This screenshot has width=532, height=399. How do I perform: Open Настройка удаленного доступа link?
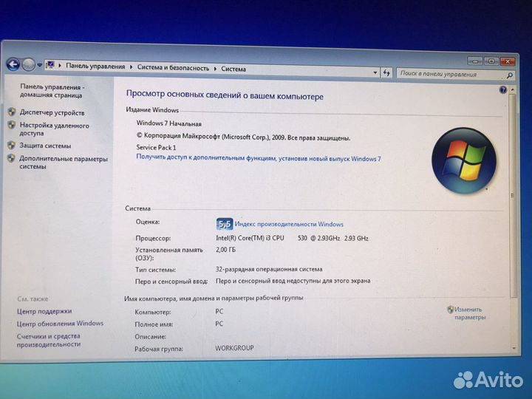pos(54,129)
